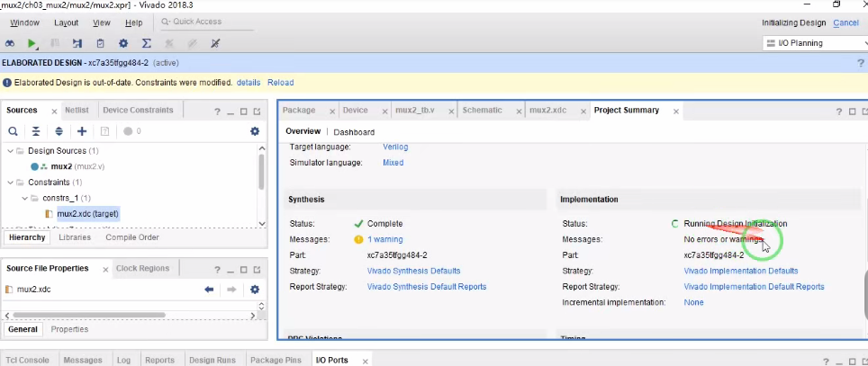Switch to the Netlist tab
The image size is (868, 366).
[x=77, y=110]
